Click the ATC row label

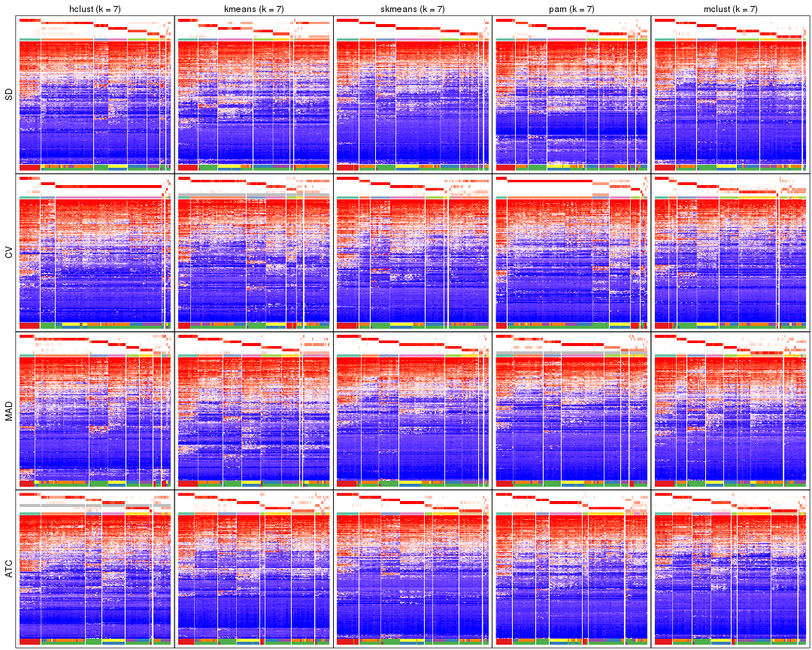(10, 570)
